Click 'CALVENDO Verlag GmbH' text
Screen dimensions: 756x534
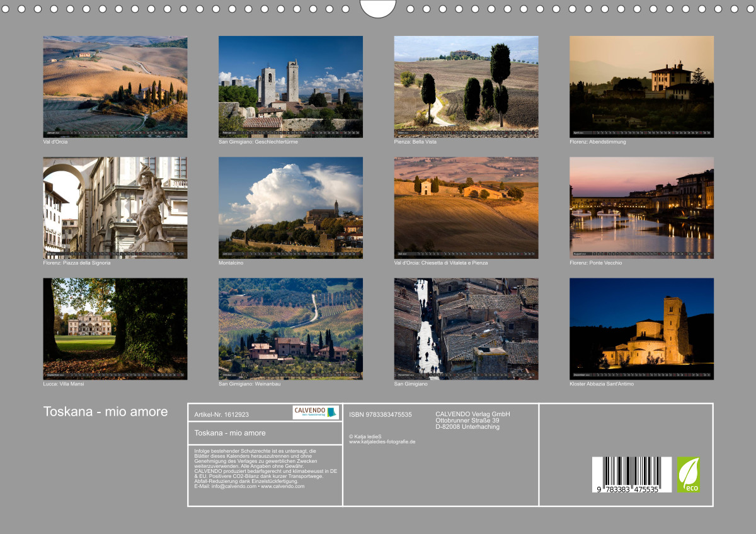pyautogui.click(x=472, y=414)
